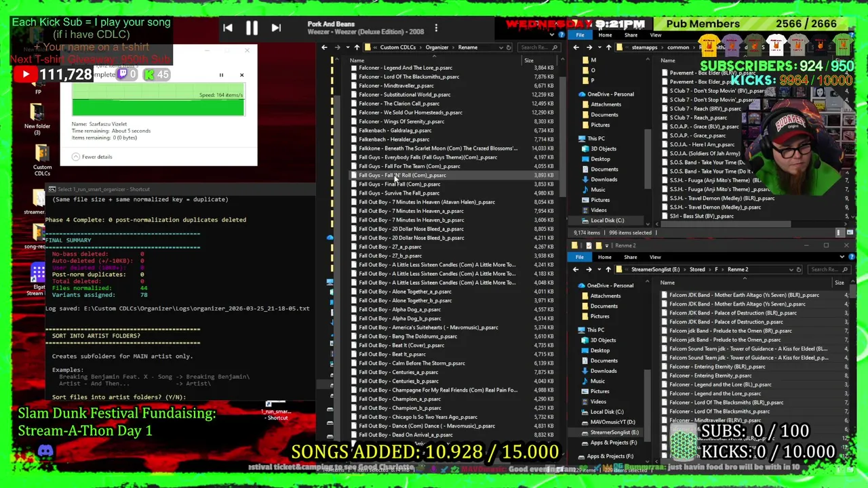
Task: Click Custom CDLCs in Rename window breadcrumb
Action: tap(397, 47)
